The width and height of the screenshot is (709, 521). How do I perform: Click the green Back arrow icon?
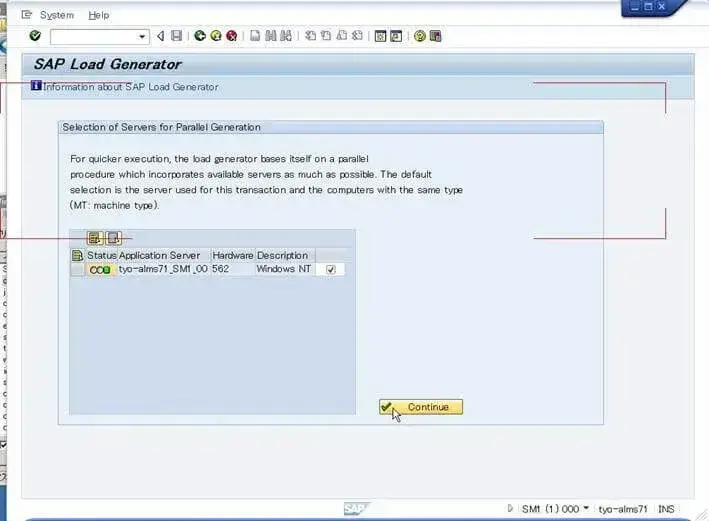[x=199, y=36]
